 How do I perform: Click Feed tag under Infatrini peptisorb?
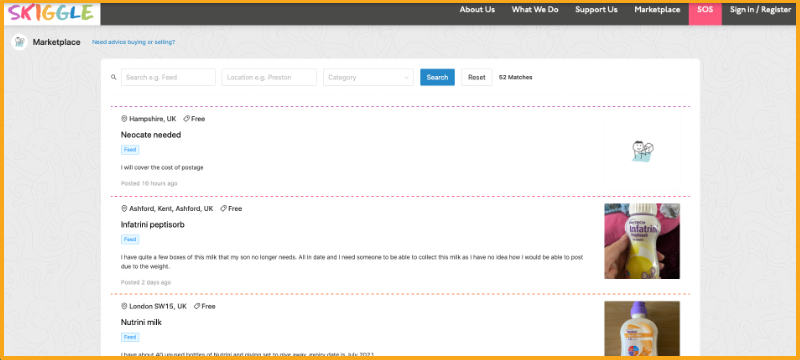(130, 240)
